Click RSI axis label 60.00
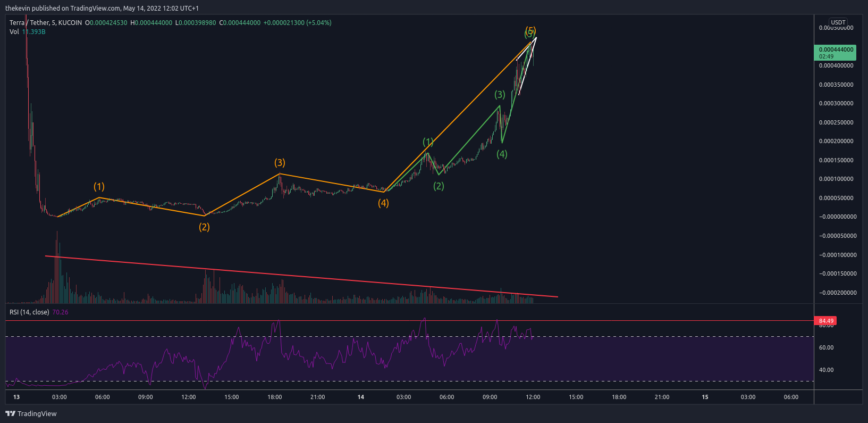 (826, 347)
